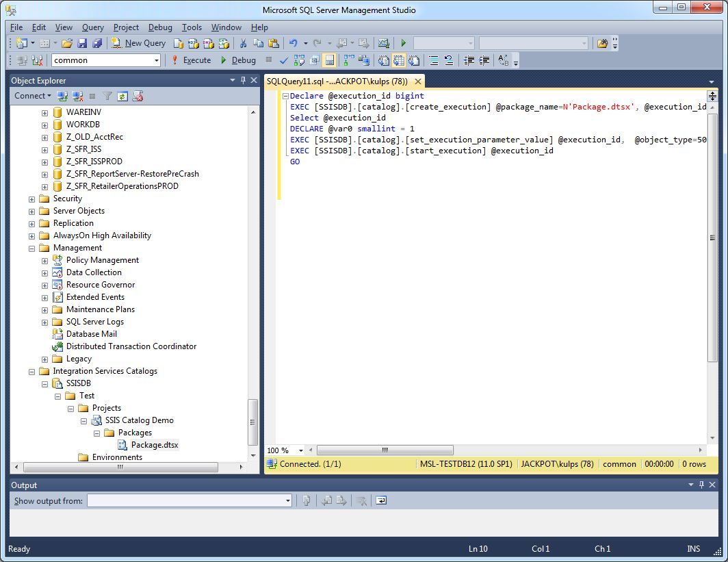Expand the Security folder node
Viewport: 728px width, 562px height.
tap(31, 199)
